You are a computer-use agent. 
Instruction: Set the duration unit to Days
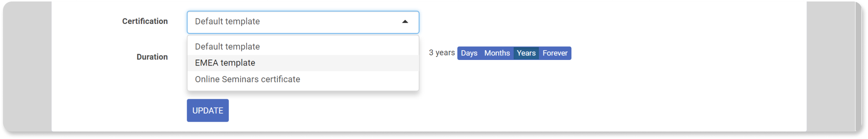point(469,53)
